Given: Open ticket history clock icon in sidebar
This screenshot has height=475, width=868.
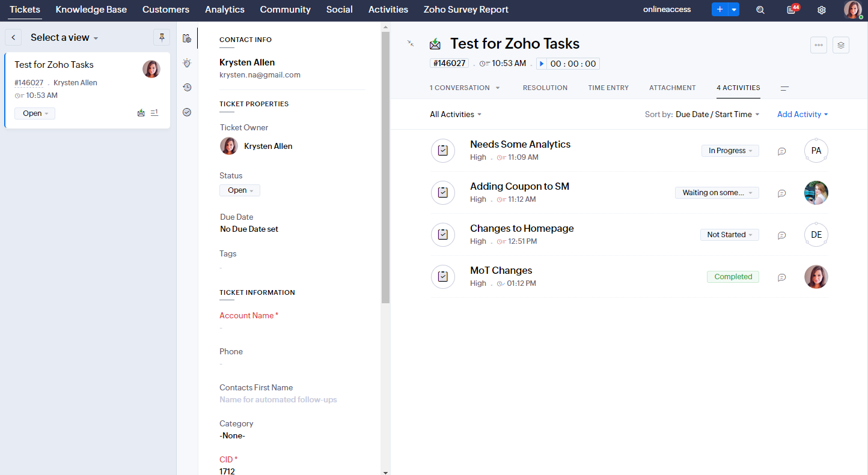Looking at the screenshot, I should click(187, 87).
